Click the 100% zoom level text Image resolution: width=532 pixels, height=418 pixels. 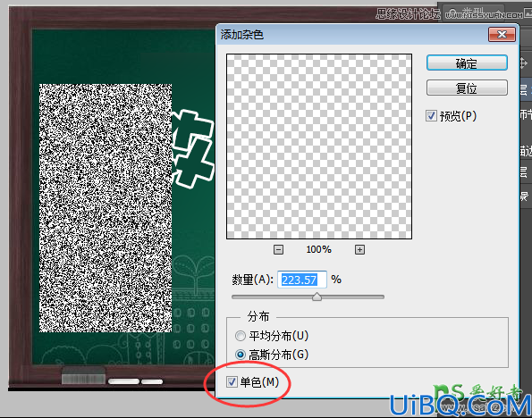click(318, 249)
